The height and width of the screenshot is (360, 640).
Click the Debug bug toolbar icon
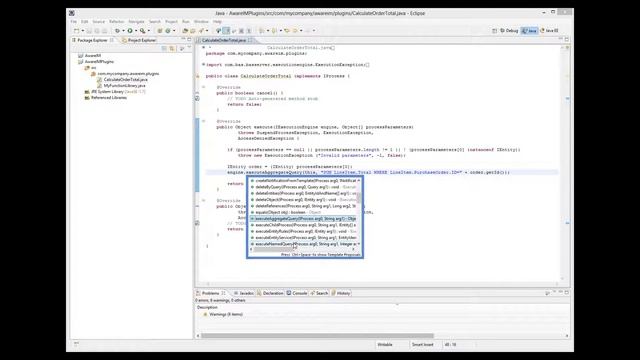118,31
